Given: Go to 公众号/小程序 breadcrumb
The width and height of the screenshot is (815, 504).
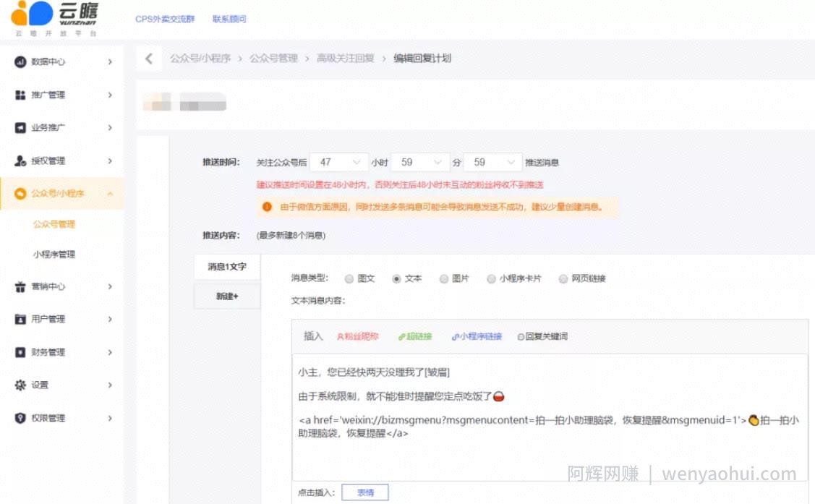Looking at the screenshot, I should tap(200, 58).
